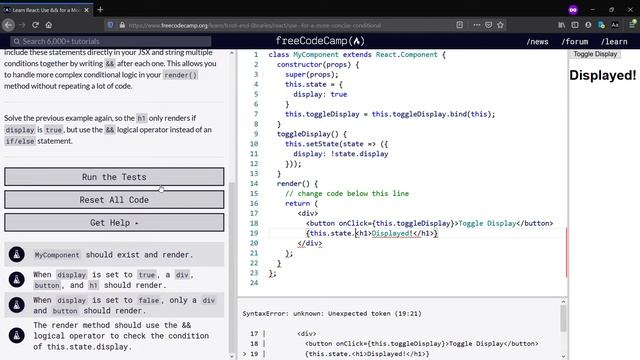Save page to Pocket icon
The image size is (640, 360).
[489, 25]
